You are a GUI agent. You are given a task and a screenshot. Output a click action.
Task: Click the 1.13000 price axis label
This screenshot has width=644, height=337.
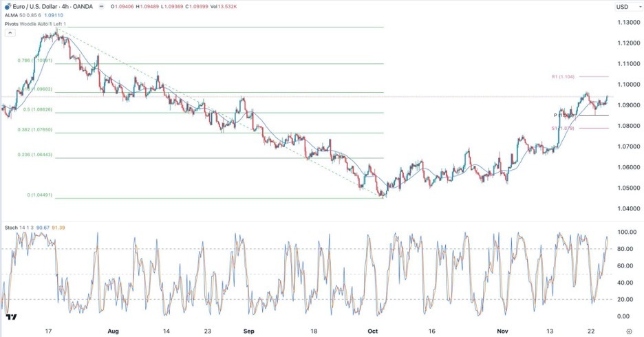pos(628,22)
